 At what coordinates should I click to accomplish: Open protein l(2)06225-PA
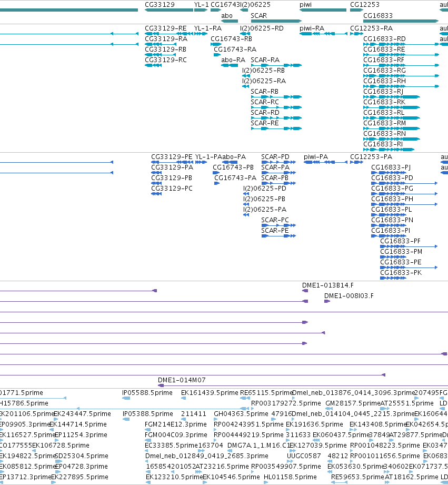(x=265, y=210)
